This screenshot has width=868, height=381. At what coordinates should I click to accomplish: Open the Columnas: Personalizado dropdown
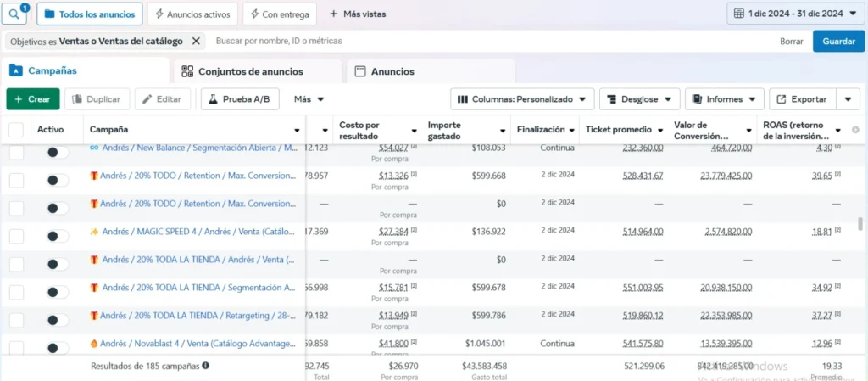(x=521, y=99)
